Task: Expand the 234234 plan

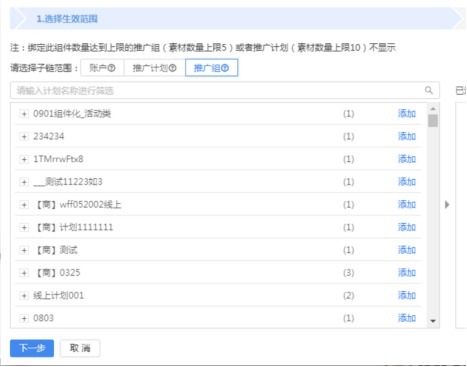Action: tap(24, 137)
